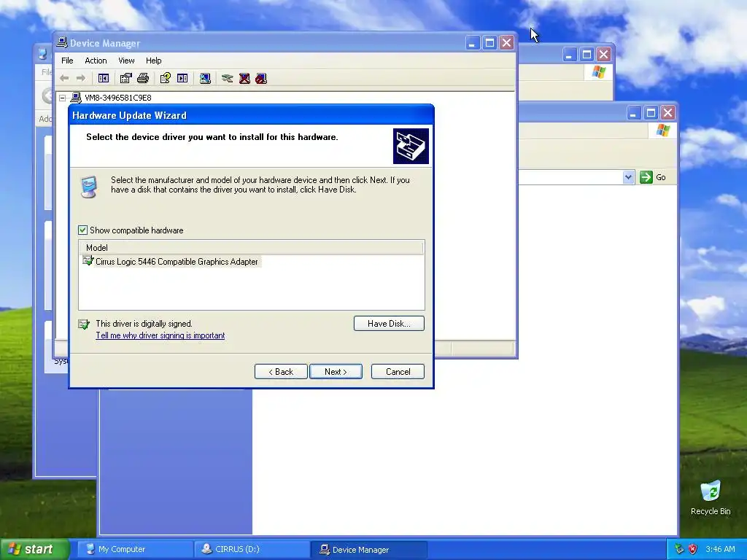Collapse the VM8-3496581C9E8 tree node

pyautogui.click(x=63, y=98)
